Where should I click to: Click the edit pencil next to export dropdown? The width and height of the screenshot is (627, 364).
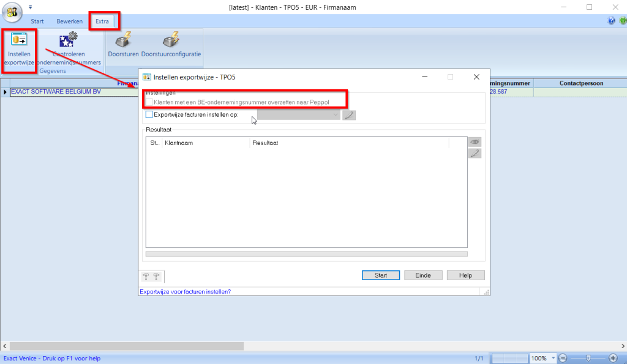349,114
